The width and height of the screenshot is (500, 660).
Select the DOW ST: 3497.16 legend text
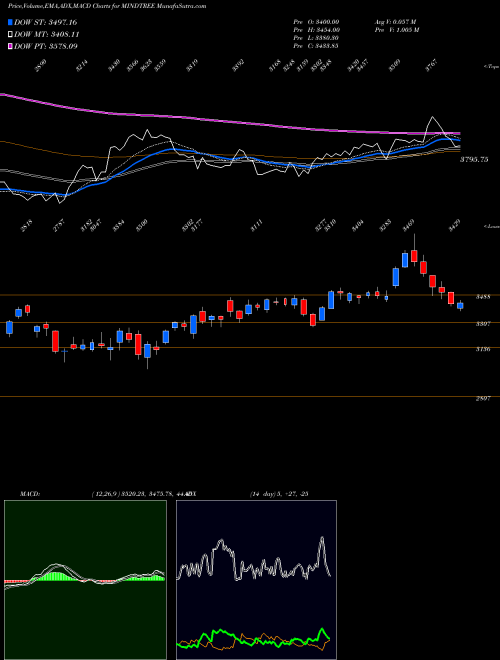pos(45,22)
